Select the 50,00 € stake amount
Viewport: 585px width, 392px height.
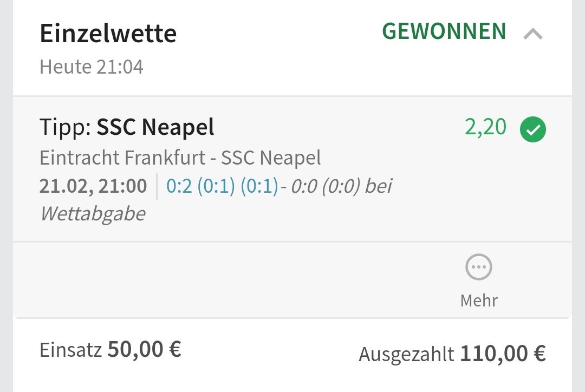click(x=145, y=349)
